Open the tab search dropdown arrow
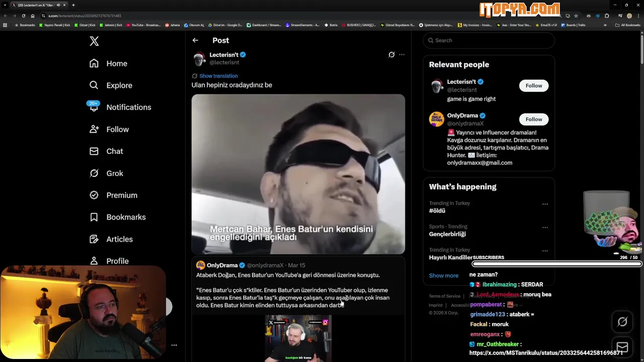The height and width of the screenshot is (362, 644). [5, 5]
